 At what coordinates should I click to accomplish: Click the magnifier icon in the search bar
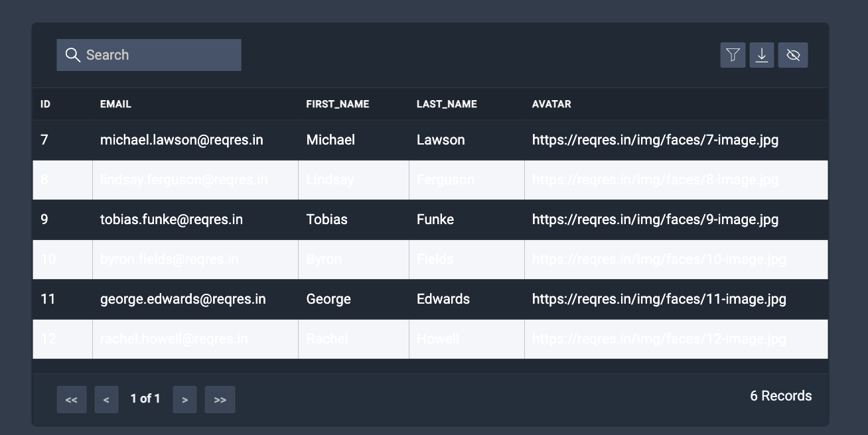pyautogui.click(x=72, y=55)
